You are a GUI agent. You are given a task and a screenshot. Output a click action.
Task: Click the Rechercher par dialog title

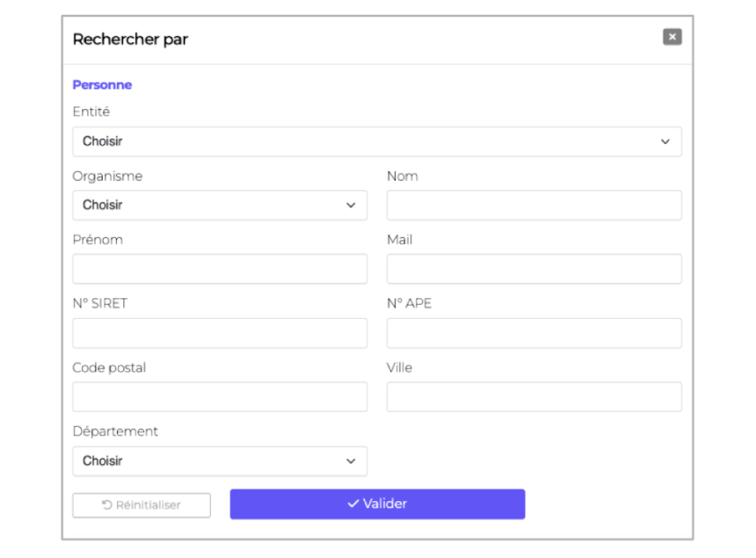tap(130, 39)
